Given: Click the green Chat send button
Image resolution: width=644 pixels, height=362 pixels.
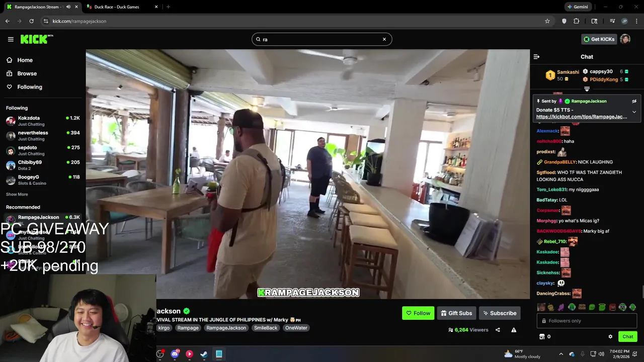Looking at the screenshot, I should pos(627,336).
